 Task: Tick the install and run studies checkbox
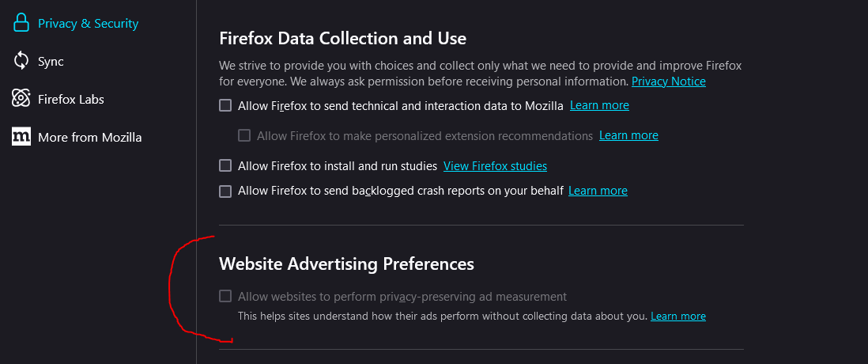click(x=225, y=165)
